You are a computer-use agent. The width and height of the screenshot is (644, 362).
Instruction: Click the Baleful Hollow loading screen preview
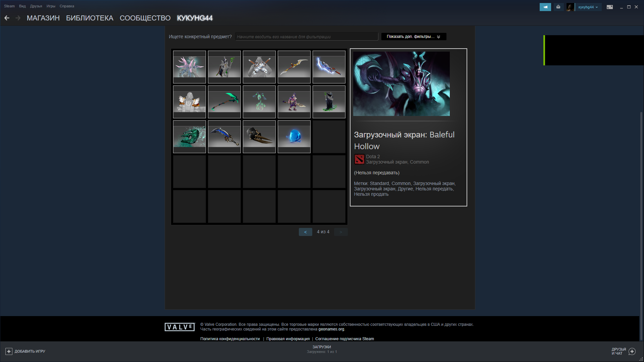tap(401, 84)
